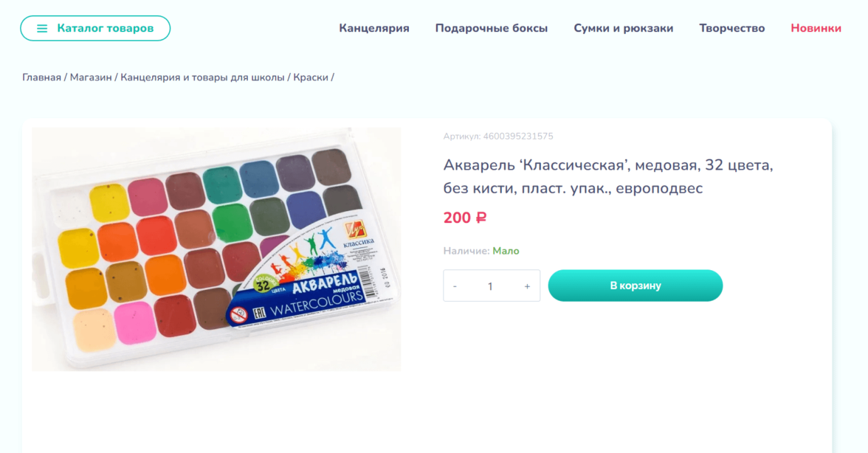Click the article number 4600395231575
This screenshot has width=868, height=453.
[517, 136]
